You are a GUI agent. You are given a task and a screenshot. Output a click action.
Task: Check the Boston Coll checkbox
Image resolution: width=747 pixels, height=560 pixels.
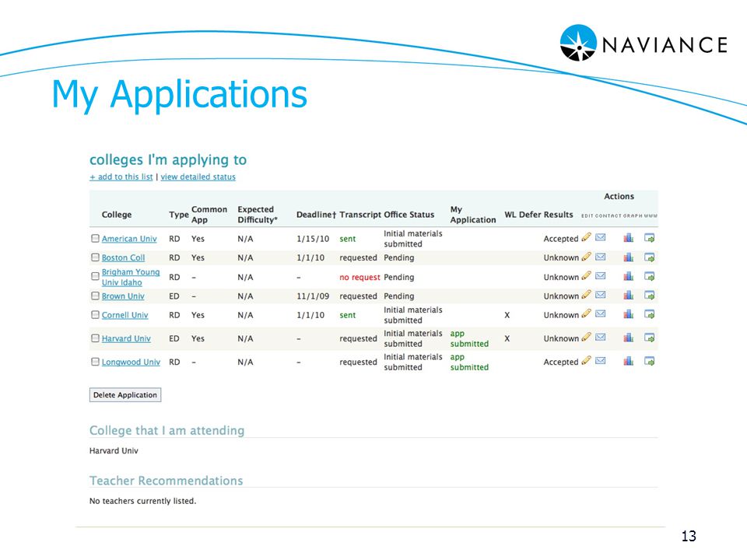95,257
